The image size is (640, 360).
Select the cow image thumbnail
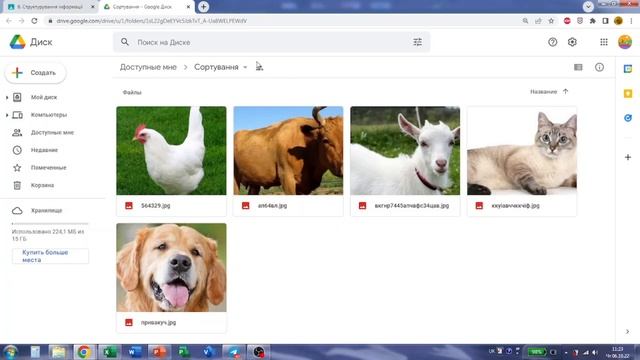(x=288, y=151)
